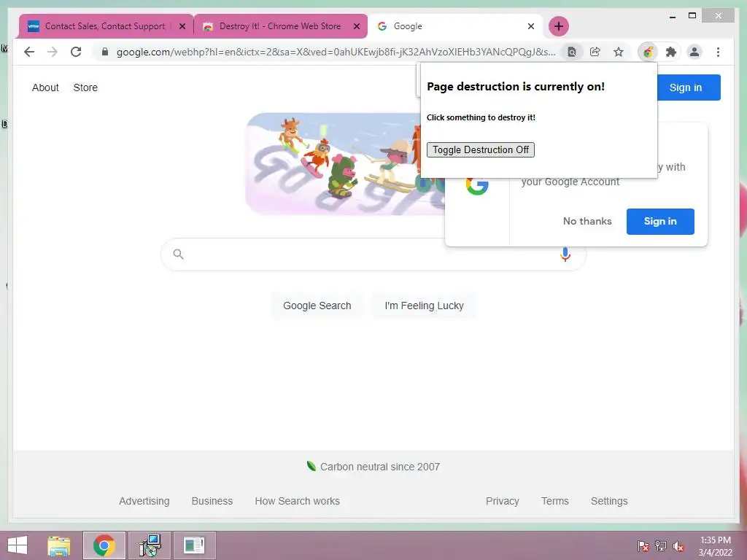Click the muted volume tray icon
747x560 pixels.
coord(678,546)
